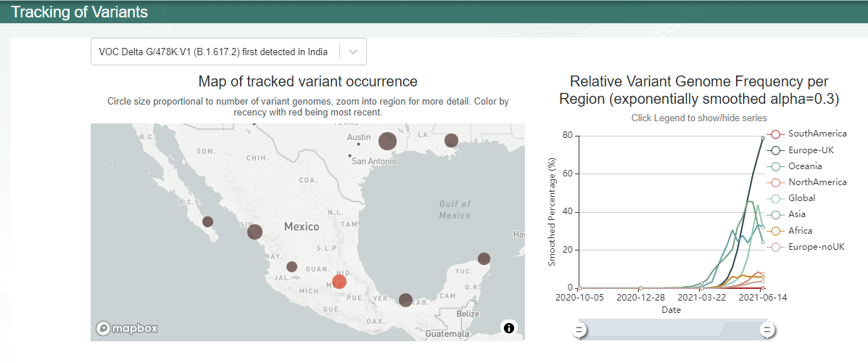Hide the Asia series in legend
868x363 pixels.
[790, 214]
